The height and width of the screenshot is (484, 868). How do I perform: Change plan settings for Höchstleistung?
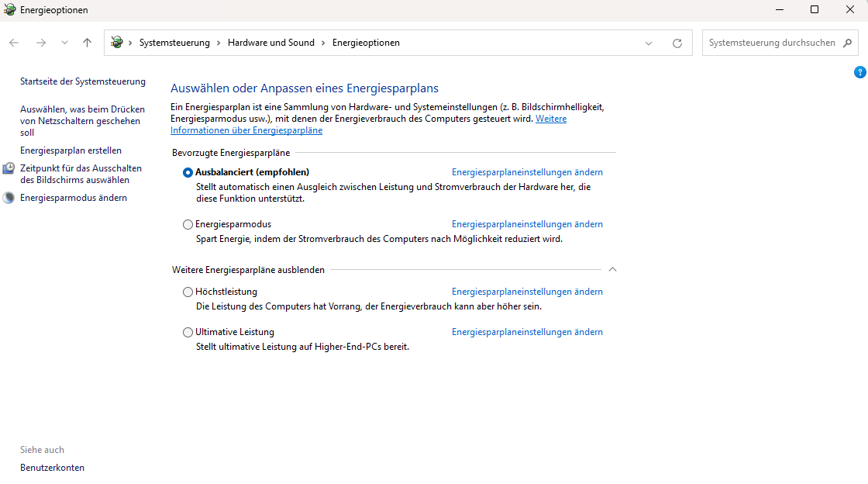click(x=527, y=292)
